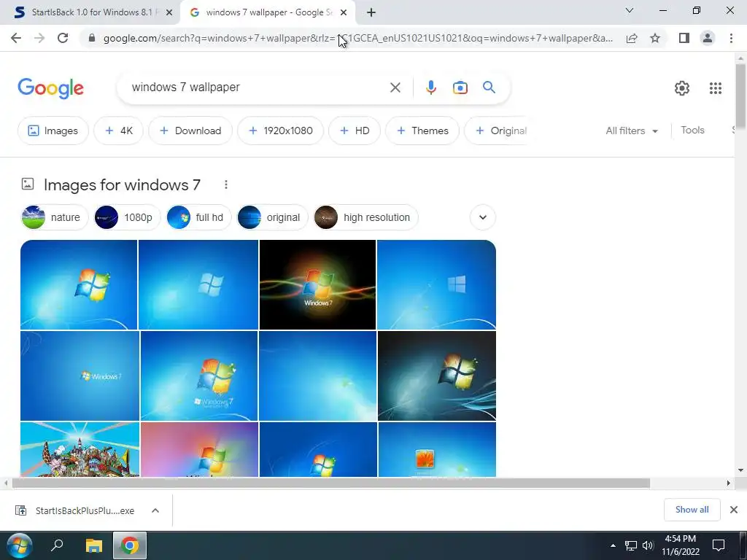Select the nature image chip
Screen dimensions: 747x560
(54, 217)
